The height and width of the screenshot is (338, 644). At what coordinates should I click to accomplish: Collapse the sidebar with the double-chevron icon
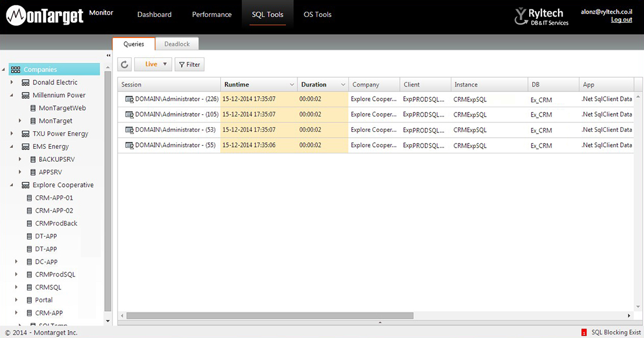[x=108, y=56]
